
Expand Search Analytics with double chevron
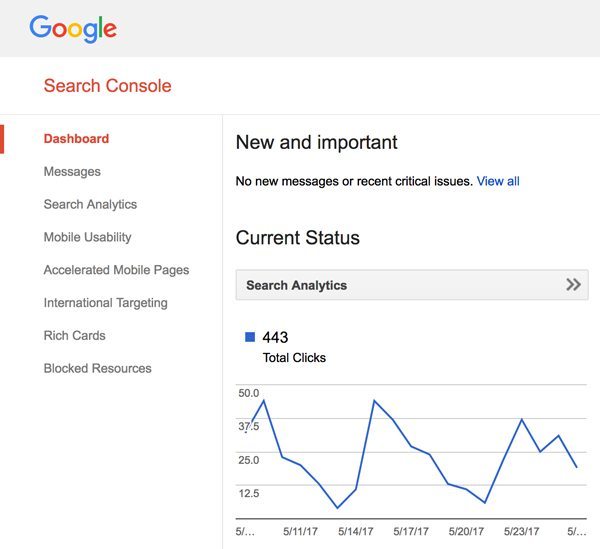click(573, 285)
